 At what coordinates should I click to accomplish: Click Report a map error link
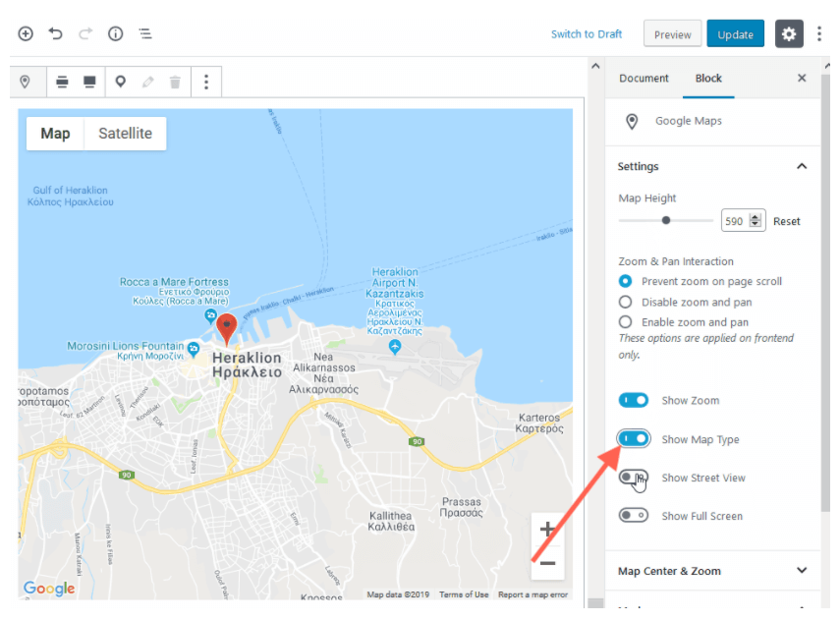532,594
